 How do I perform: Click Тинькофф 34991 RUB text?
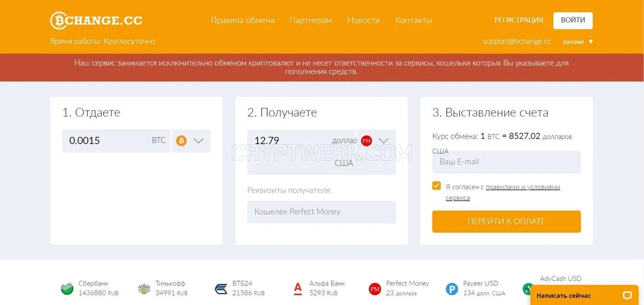pos(171,288)
